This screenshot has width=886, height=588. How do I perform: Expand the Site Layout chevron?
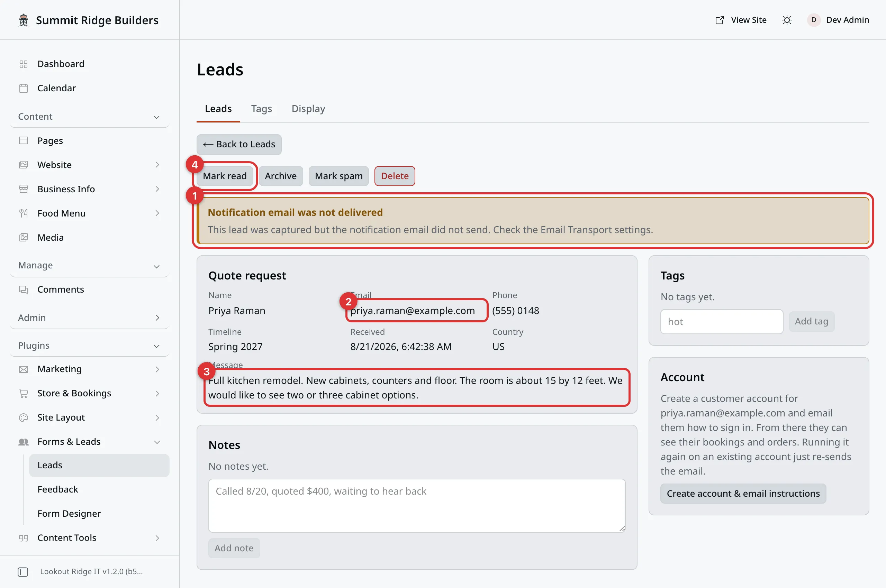pyautogui.click(x=157, y=417)
